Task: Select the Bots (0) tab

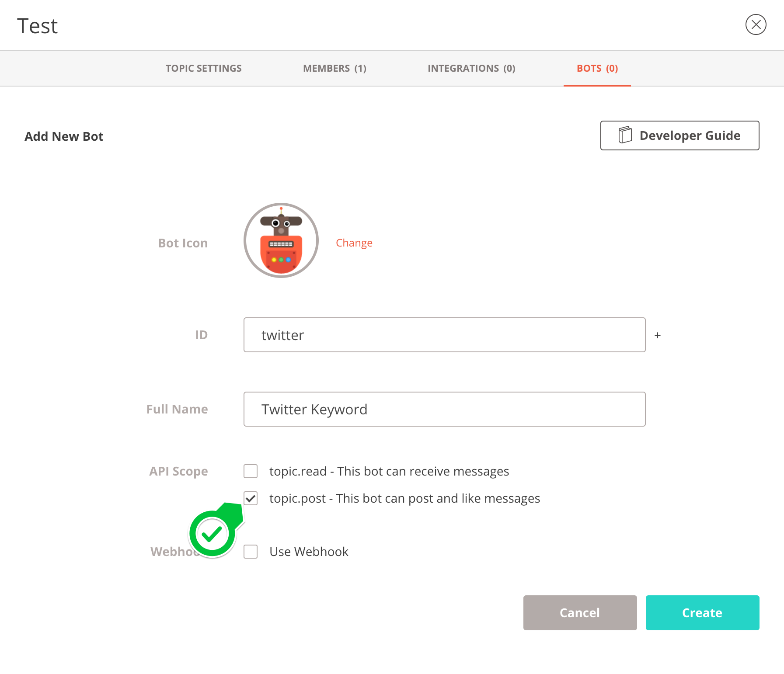Action: tap(597, 68)
